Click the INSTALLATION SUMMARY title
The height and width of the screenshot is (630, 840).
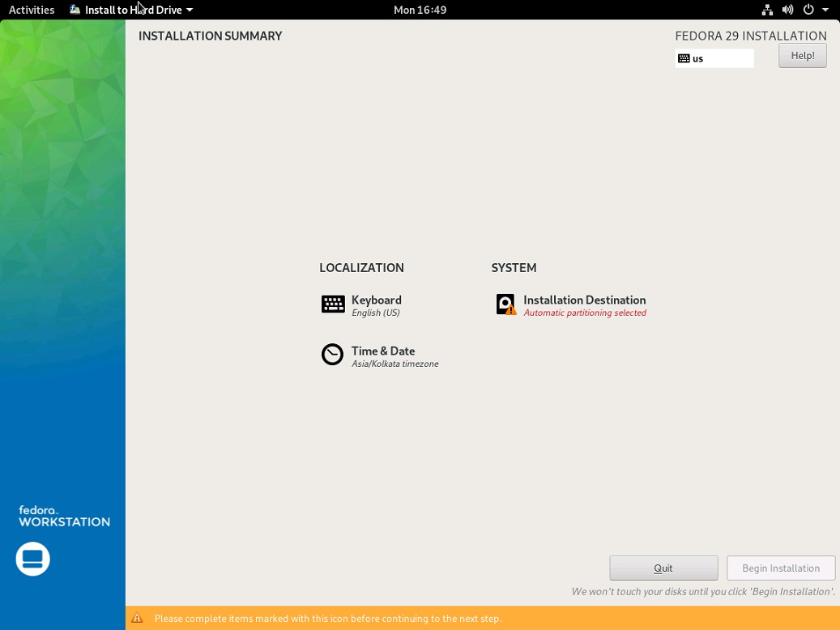(210, 36)
